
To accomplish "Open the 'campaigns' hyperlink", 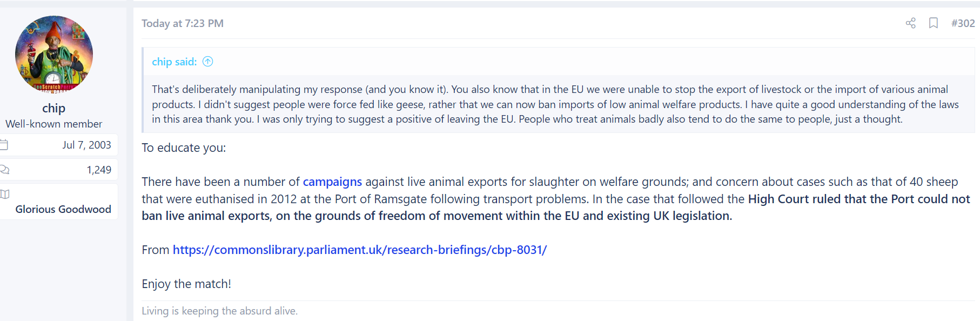I will pos(332,182).
